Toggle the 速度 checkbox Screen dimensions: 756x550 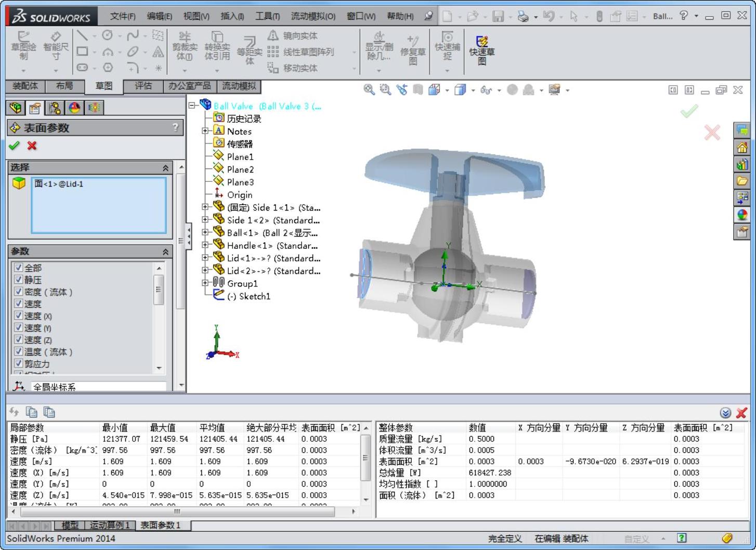click(x=18, y=303)
